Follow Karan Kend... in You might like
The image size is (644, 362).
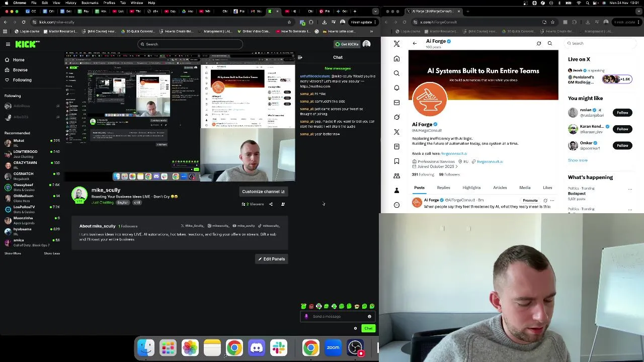coord(622,129)
